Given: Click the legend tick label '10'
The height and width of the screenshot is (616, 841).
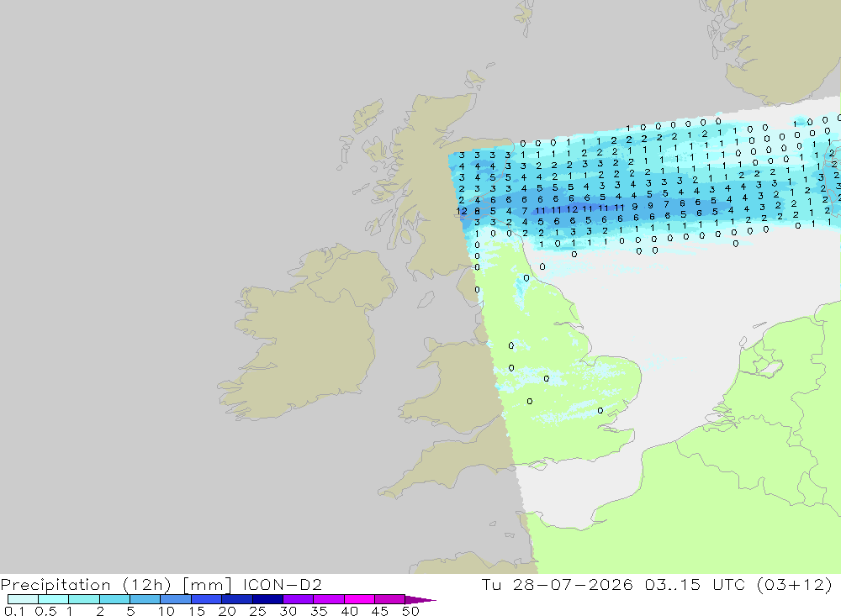Looking at the screenshot, I should pos(166,611).
